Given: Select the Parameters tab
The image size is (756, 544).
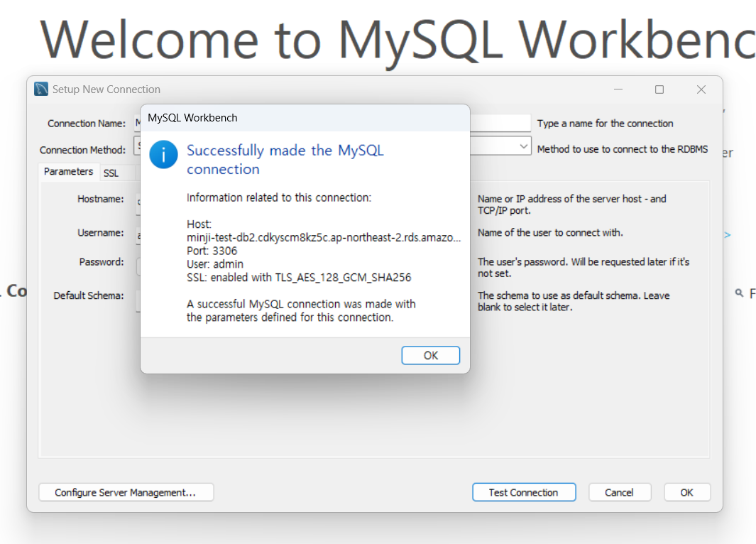Looking at the screenshot, I should coord(68,172).
